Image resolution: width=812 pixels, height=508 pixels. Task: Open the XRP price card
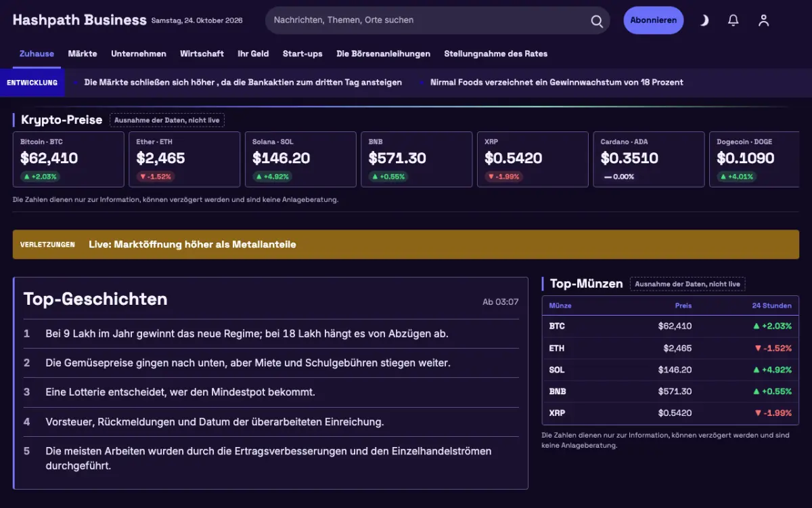[533, 159]
